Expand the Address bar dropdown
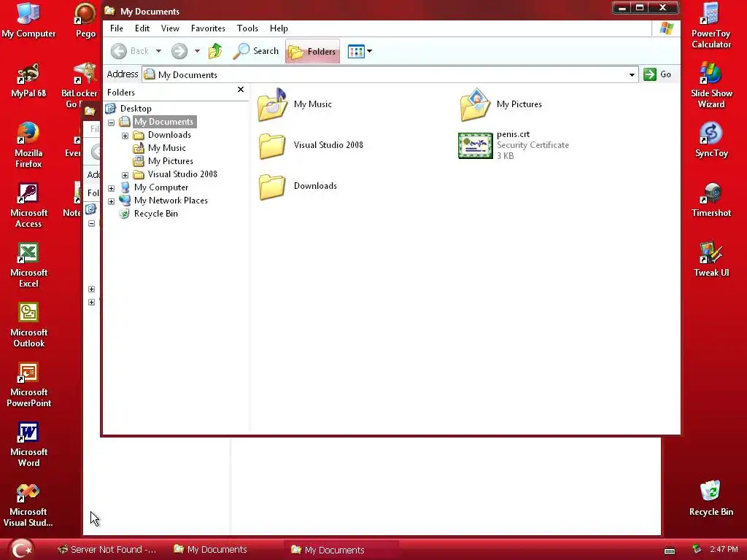 point(632,75)
